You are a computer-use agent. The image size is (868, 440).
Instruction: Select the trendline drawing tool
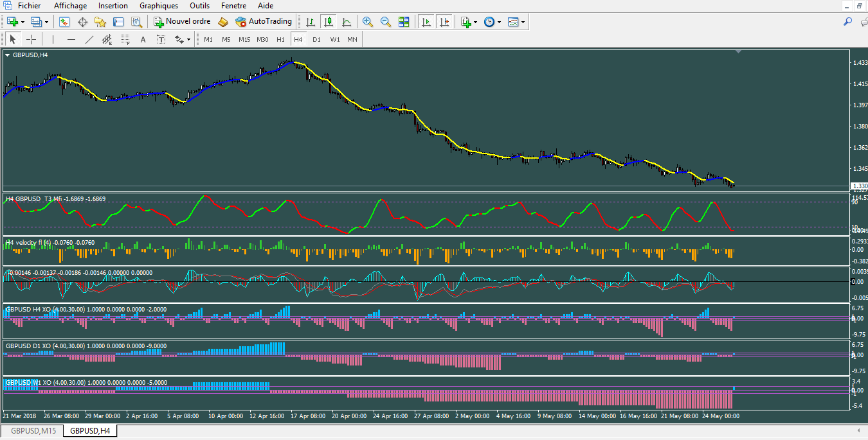[89, 40]
